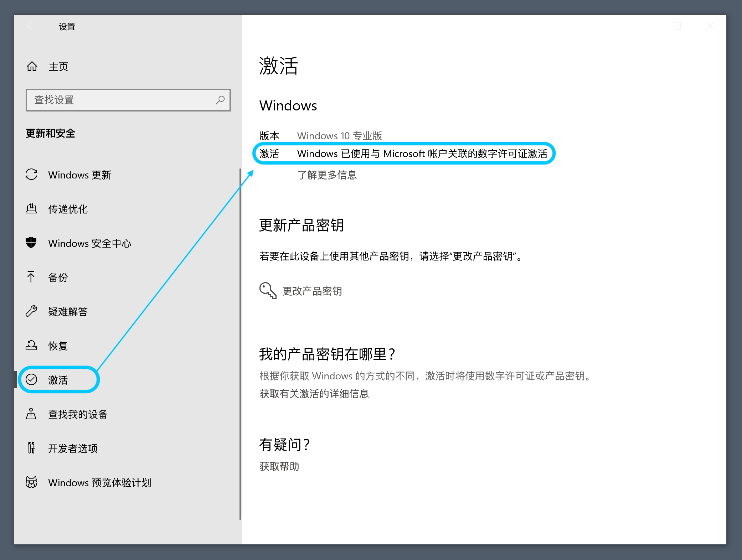Minimize the 设置 window

click(644, 26)
